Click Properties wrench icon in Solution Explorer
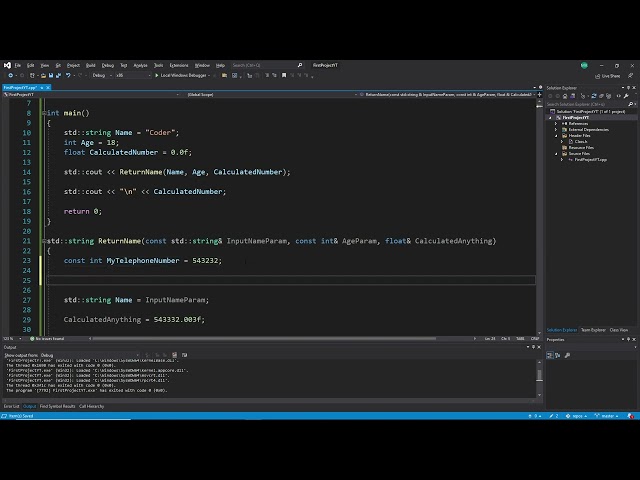The width and height of the screenshot is (640, 480). 626,96
